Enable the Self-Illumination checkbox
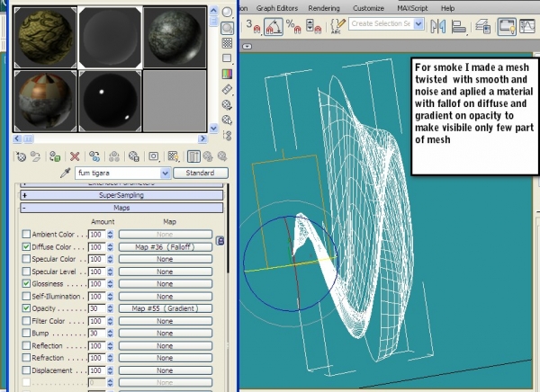Screen dimensions: 540x392 click(x=26, y=296)
